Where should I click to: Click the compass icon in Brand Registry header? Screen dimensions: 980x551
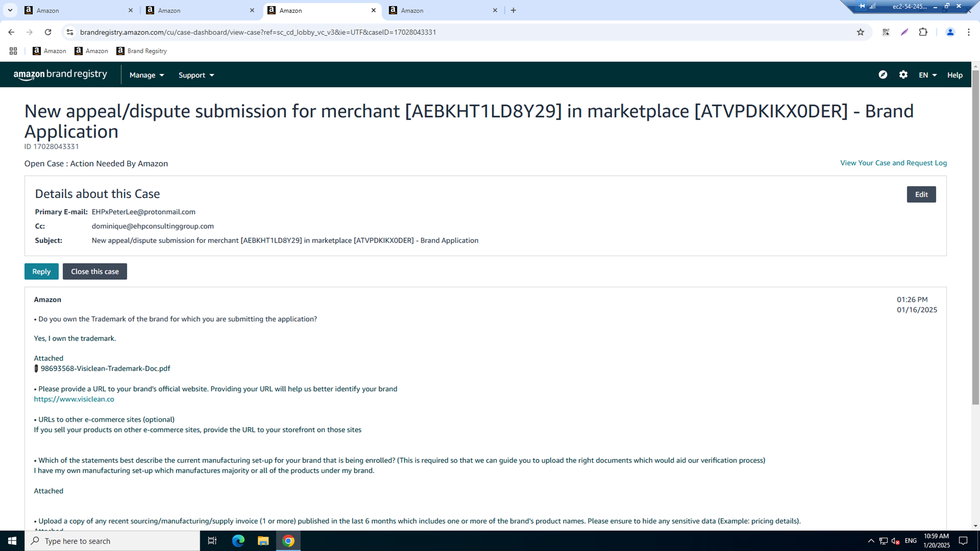click(x=883, y=75)
